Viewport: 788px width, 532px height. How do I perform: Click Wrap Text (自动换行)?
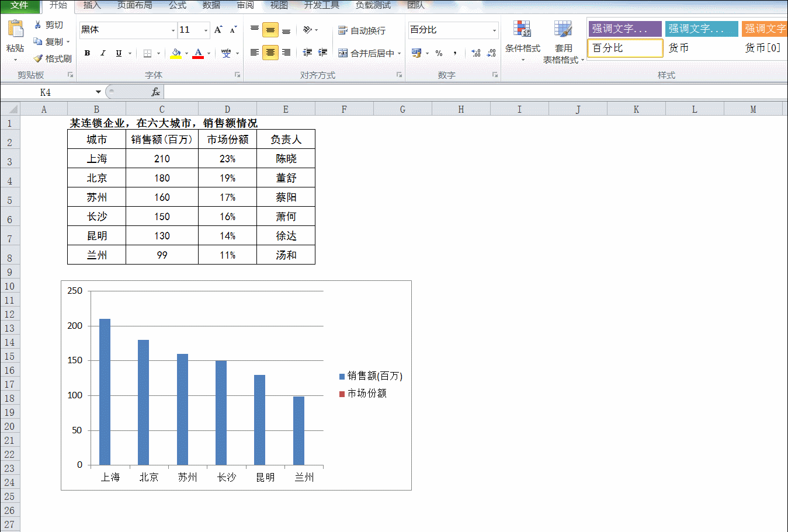(362, 30)
